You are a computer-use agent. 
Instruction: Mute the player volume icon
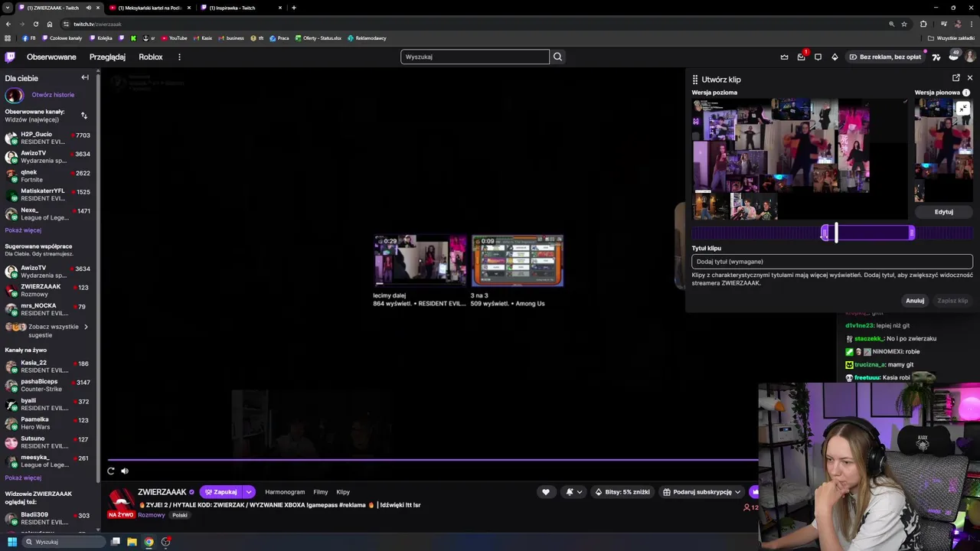tap(125, 471)
